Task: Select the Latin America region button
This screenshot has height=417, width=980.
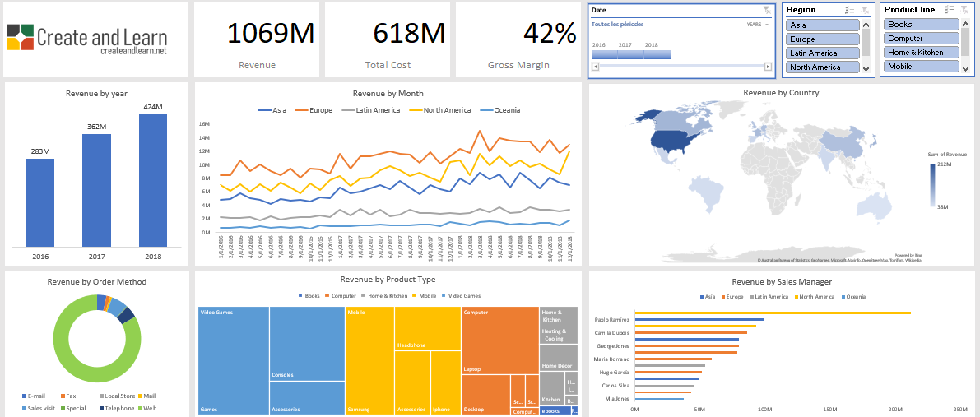Action: click(x=823, y=53)
